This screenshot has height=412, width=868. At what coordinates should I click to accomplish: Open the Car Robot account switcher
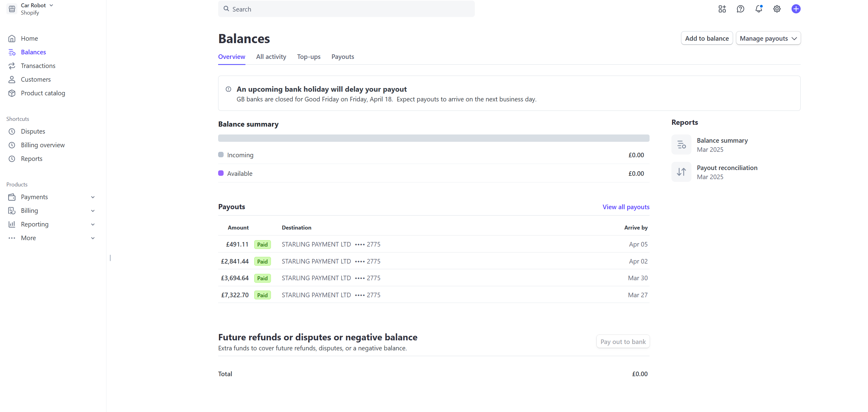click(37, 5)
